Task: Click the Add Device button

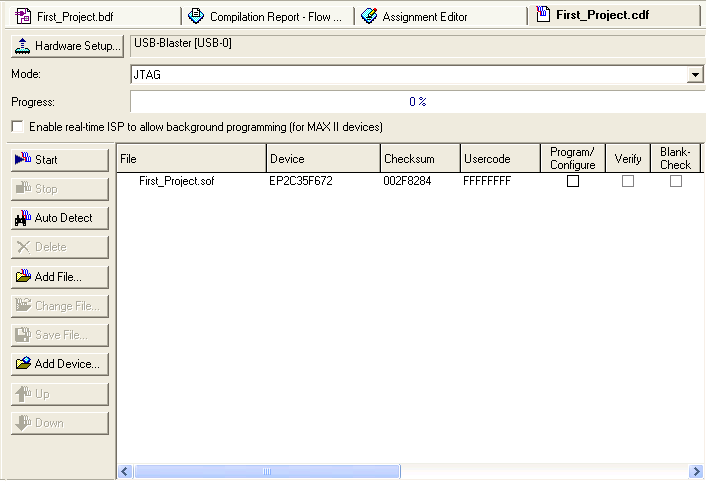Action: point(59,364)
